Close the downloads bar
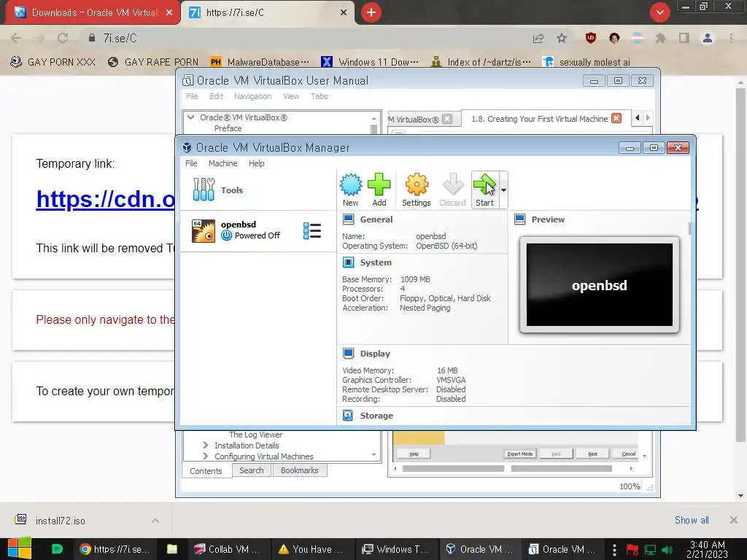Image resolution: width=747 pixels, height=560 pixels. tap(734, 520)
